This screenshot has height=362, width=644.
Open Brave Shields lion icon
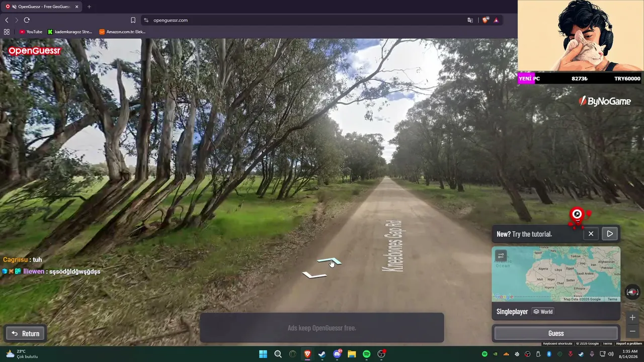(485, 20)
